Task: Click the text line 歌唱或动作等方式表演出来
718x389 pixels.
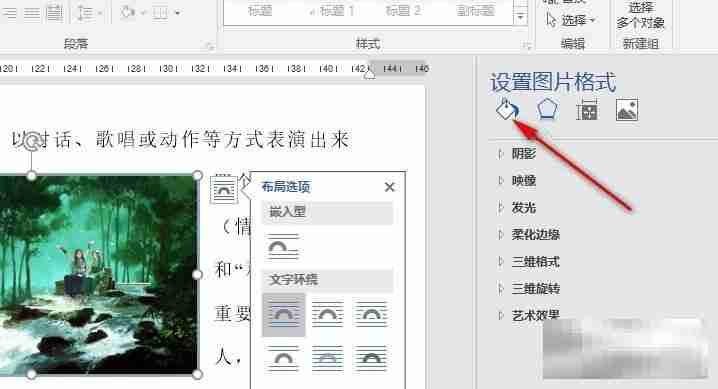Action: pos(223,140)
